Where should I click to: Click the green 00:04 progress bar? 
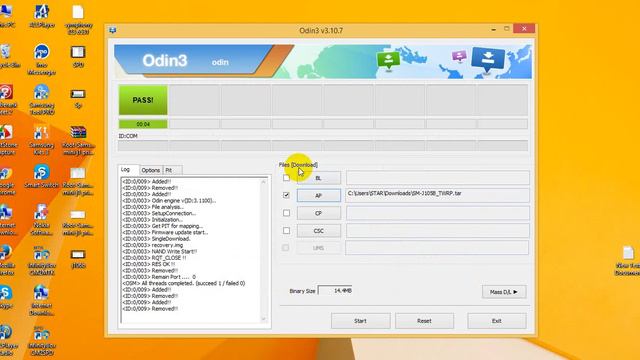[x=143, y=124]
